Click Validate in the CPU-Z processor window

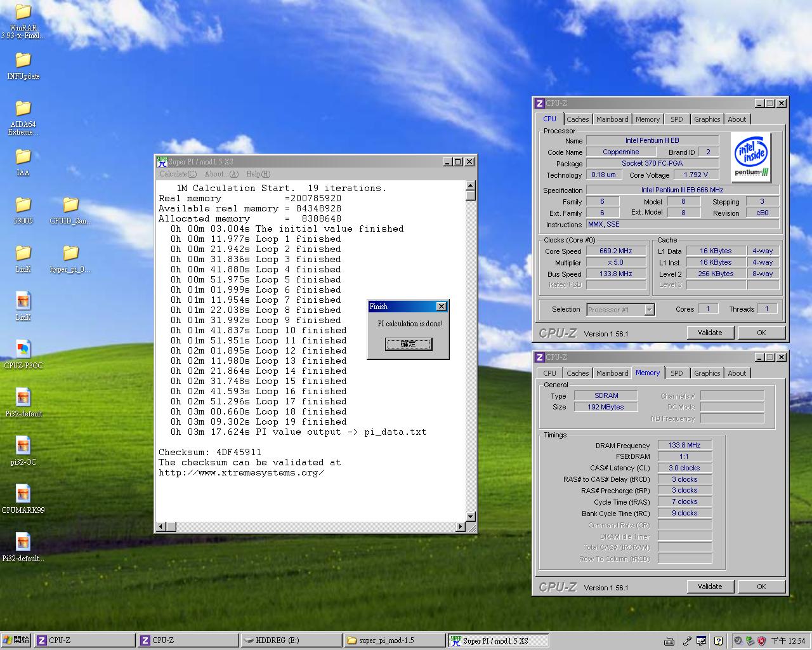(x=710, y=333)
